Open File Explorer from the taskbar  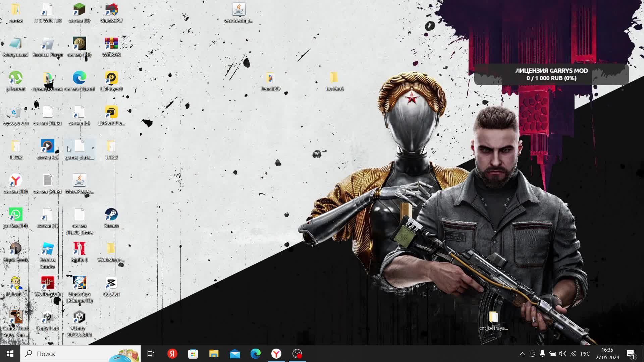point(214,354)
